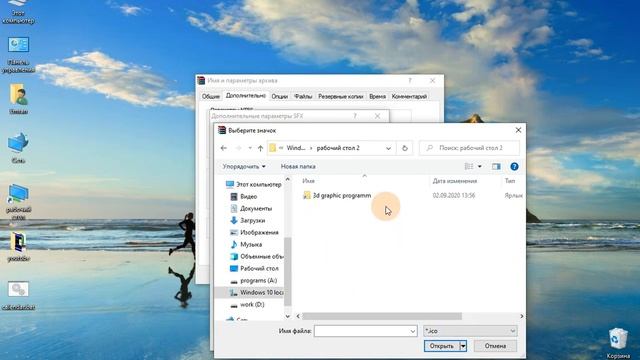Select 'Изображения' folder in tree
The image size is (640, 360).
[254, 232]
